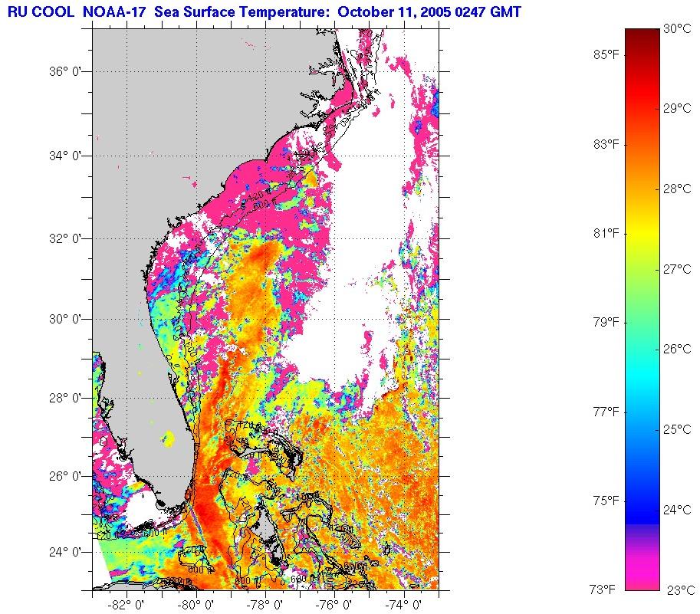Click the '26°C' colorbar label
Screen dimensions: 700x614
point(677,349)
